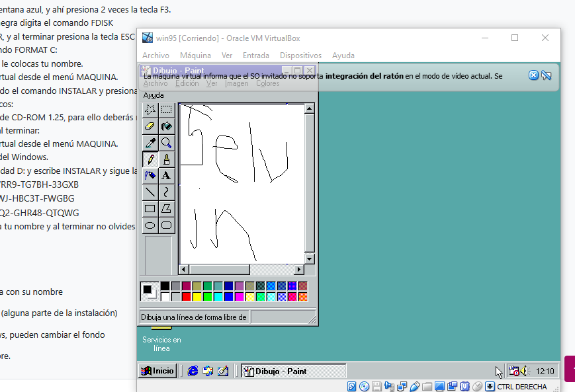Click the USB indicator in VirtualBox status bar
Screen dimensions: 575x392
[415, 387]
